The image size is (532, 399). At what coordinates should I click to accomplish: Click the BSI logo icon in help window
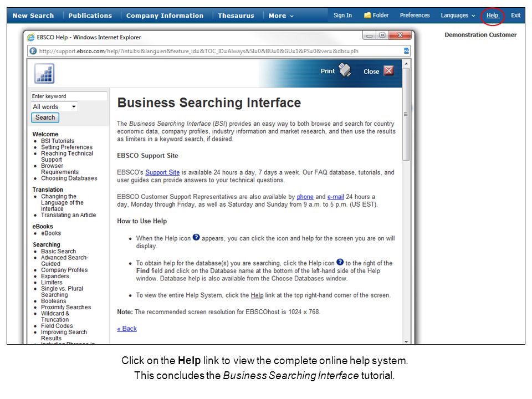pos(44,73)
